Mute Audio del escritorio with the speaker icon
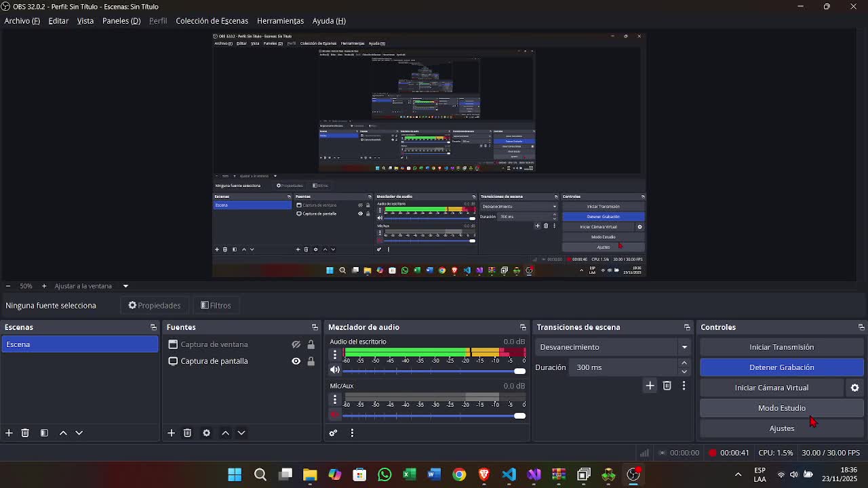The image size is (868, 488). [334, 369]
